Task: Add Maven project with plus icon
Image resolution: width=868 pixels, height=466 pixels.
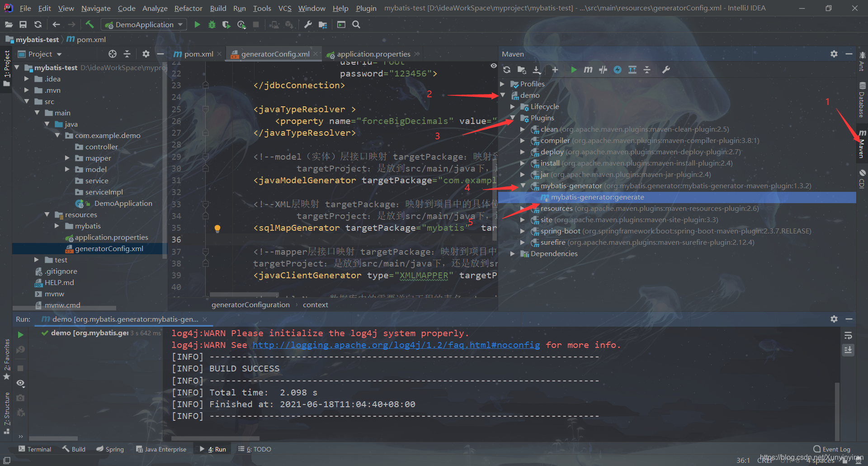Action: click(555, 70)
